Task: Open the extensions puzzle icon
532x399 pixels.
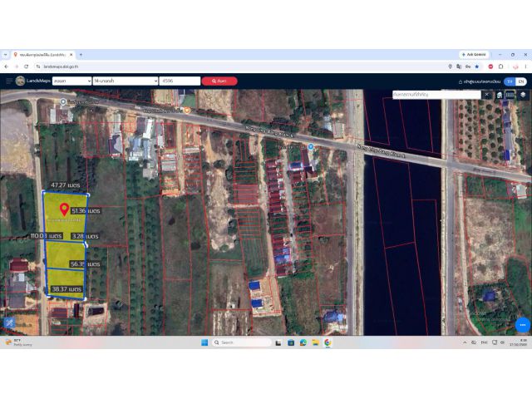Action: [500, 66]
